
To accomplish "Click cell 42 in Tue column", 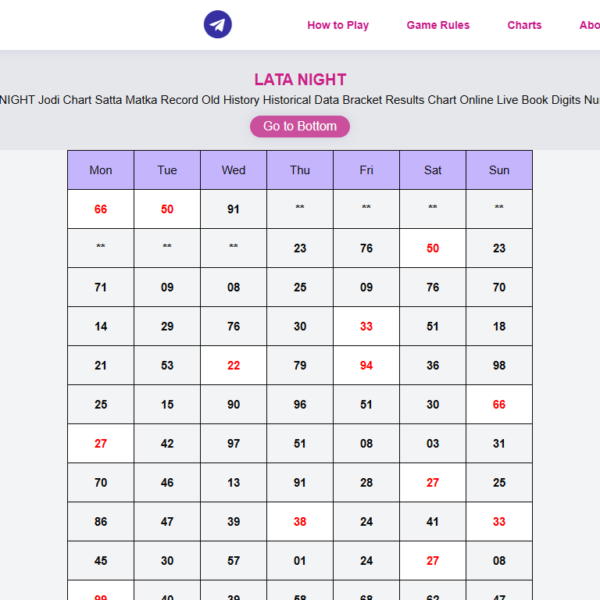I will point(167,443).
